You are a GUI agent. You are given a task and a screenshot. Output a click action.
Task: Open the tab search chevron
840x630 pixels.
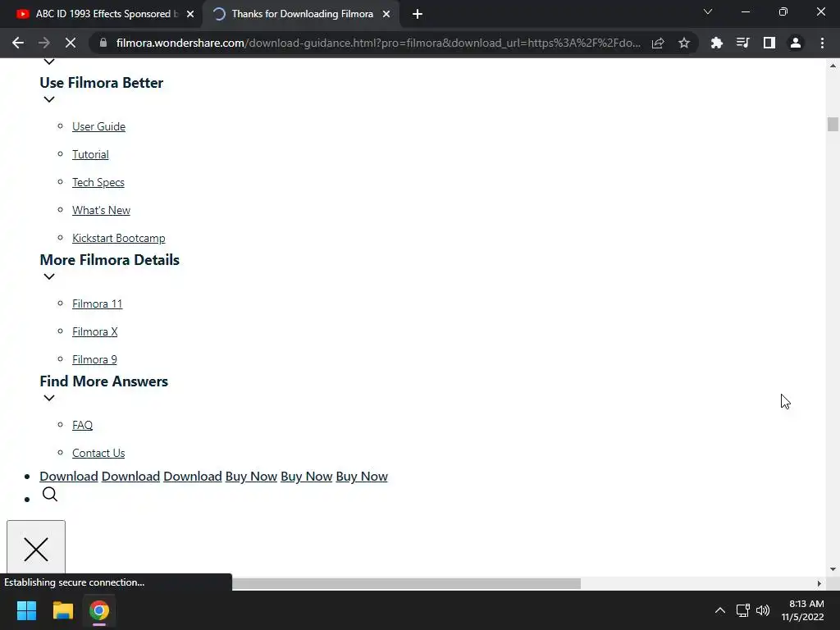coord(708,11)
